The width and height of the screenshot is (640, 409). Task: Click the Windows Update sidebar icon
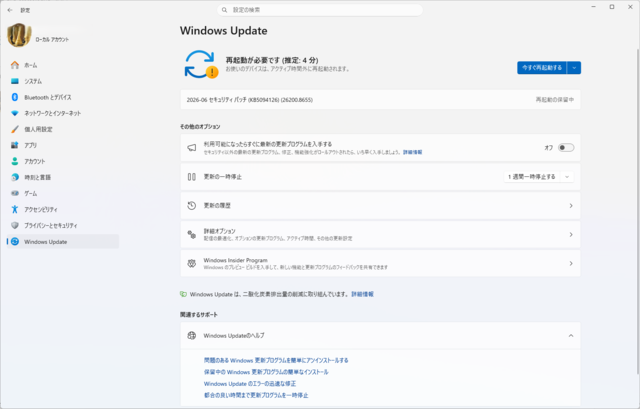click(15, 242)
